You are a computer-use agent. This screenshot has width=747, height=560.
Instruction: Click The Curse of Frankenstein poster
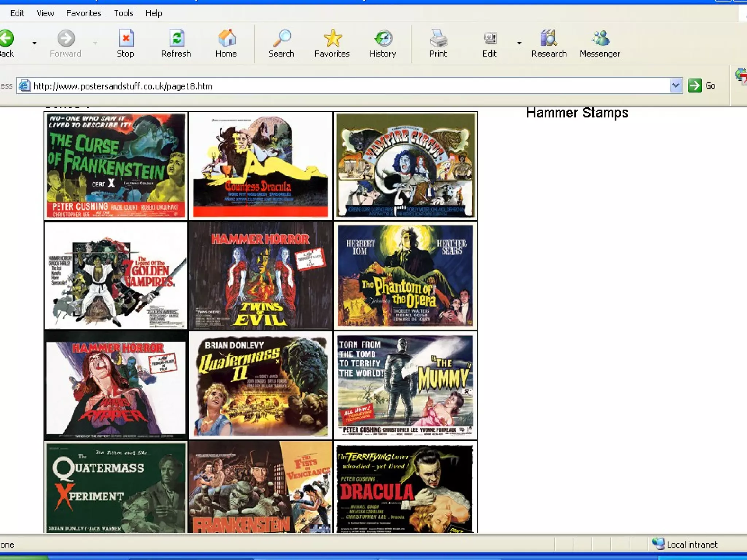coord(116,166)
